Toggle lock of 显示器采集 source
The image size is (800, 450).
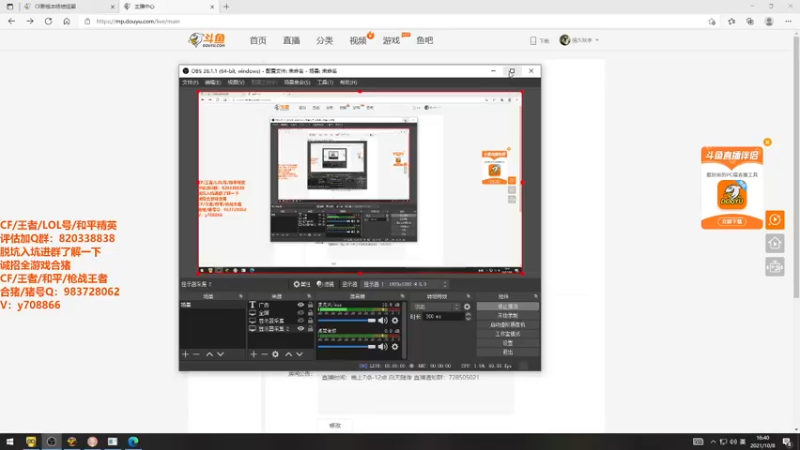[x=310, y=321]
